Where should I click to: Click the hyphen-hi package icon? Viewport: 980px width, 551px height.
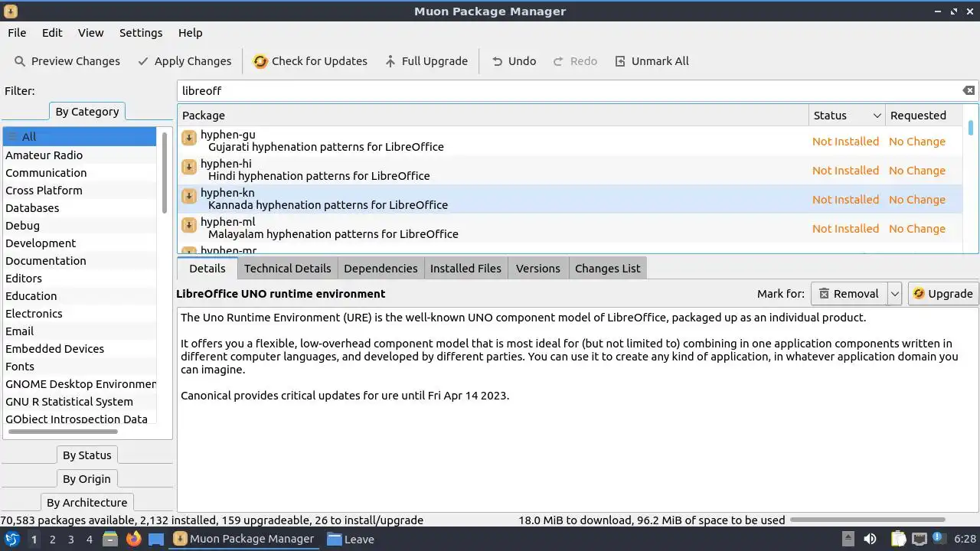(x=189, y=167)
